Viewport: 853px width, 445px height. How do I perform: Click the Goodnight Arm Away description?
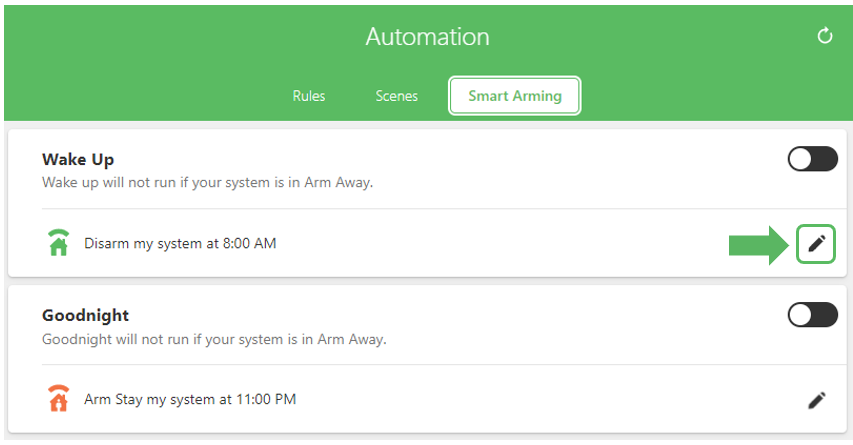point(214,339)
